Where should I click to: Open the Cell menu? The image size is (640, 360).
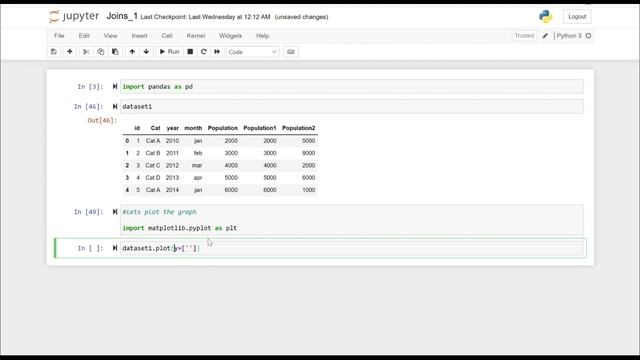(167, 36)
